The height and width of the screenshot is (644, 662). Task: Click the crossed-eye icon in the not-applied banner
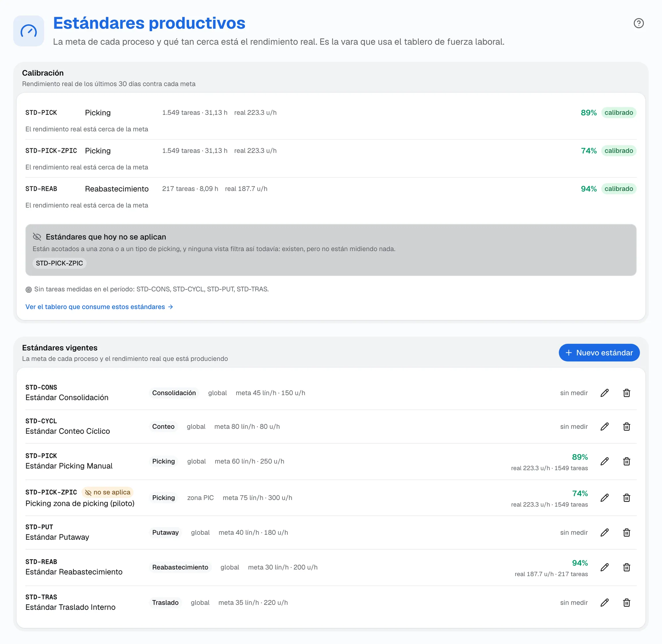[x=37, y=237]
